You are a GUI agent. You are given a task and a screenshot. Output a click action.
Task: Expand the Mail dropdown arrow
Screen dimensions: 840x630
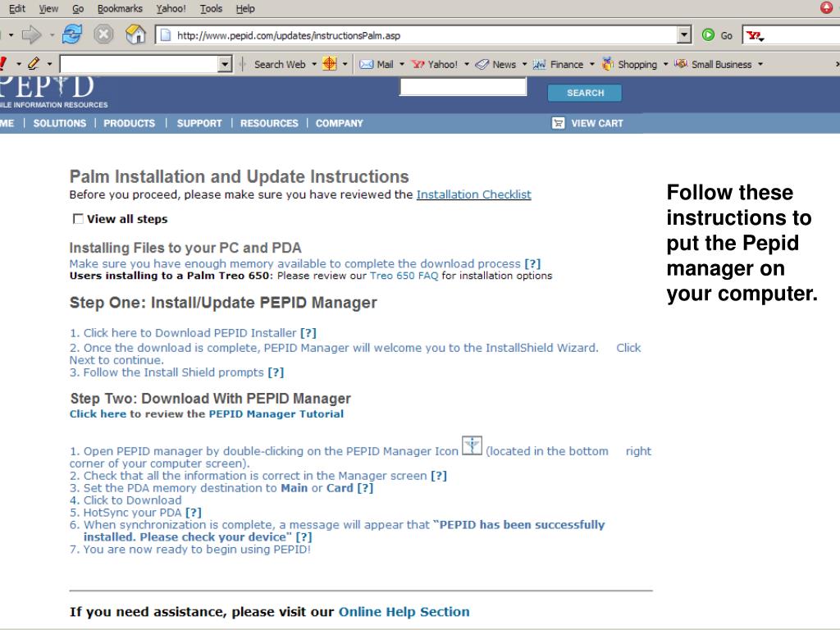tap(402, 64)
